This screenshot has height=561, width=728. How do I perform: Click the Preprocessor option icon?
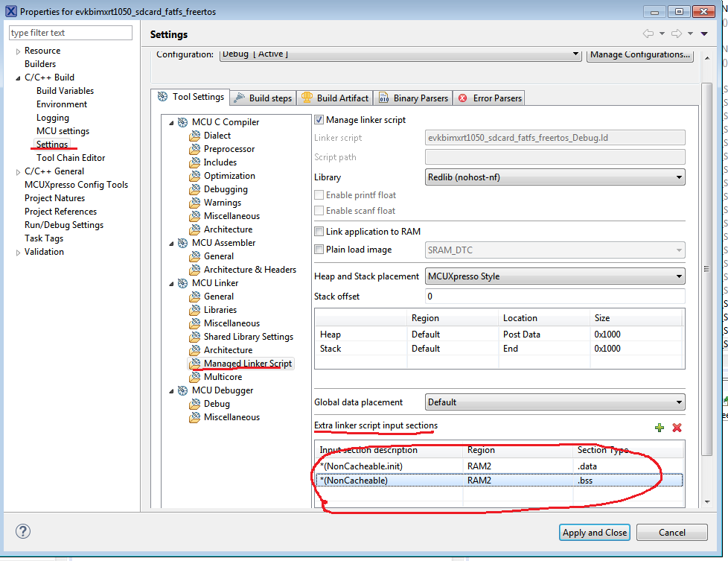195,149
